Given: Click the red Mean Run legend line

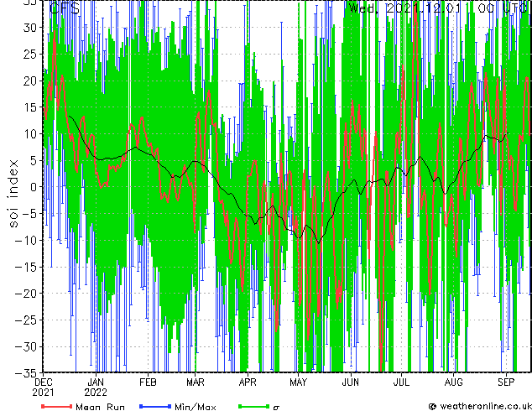Looking at the screenshot, I should [x=57, y=406].
